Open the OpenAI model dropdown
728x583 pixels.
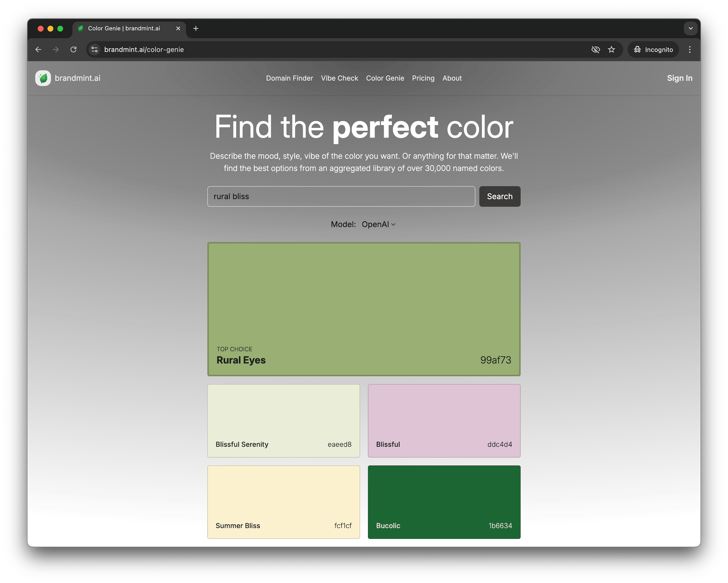pos(379,224)
